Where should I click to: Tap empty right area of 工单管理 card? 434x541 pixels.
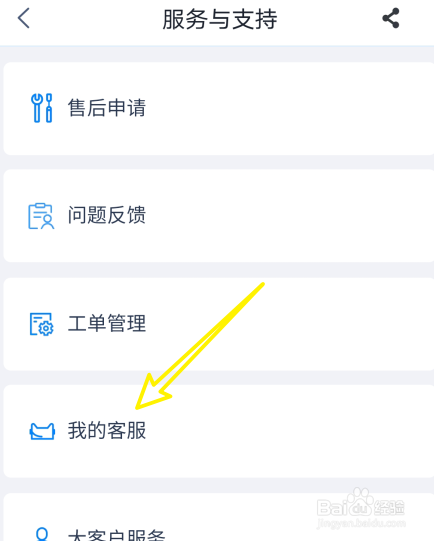[328, 324]
